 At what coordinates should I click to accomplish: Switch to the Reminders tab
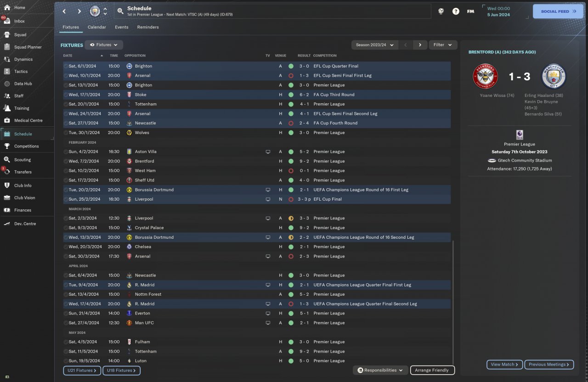148,27
